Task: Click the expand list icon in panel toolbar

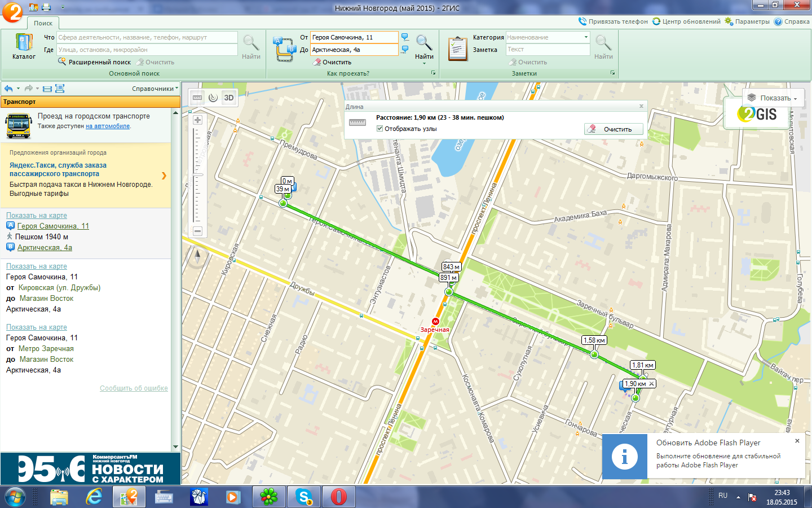Action: [60, 89]
